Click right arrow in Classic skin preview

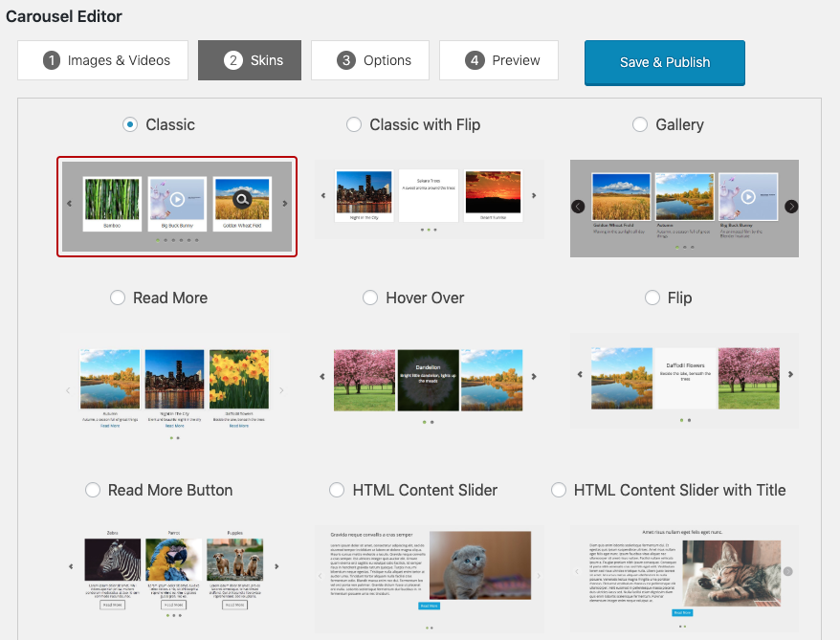coord(285,204)
